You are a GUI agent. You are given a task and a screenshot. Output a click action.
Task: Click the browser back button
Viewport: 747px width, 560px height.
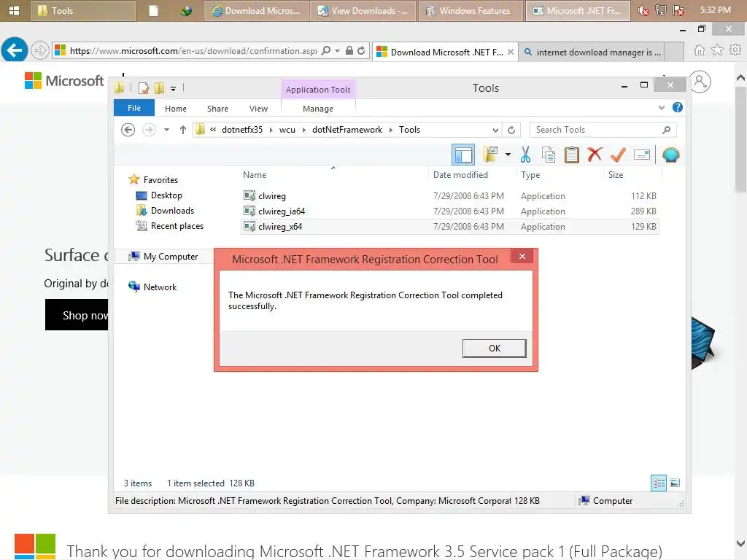[x=15, y=50]
